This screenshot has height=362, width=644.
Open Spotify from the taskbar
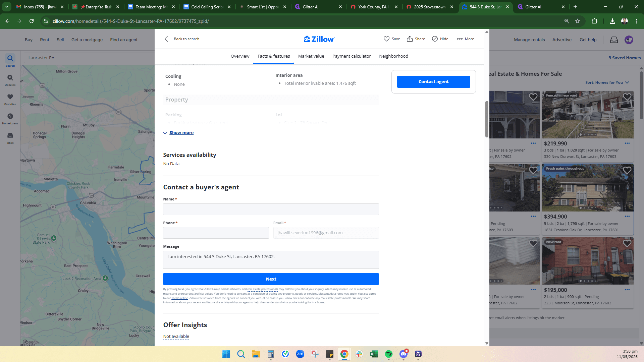pos(388,354)
